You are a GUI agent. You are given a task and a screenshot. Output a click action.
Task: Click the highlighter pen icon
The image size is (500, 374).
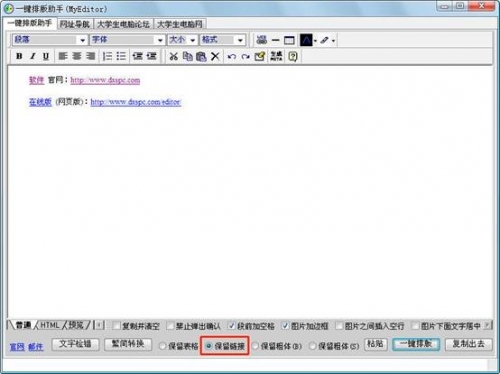tap(324, 40)
